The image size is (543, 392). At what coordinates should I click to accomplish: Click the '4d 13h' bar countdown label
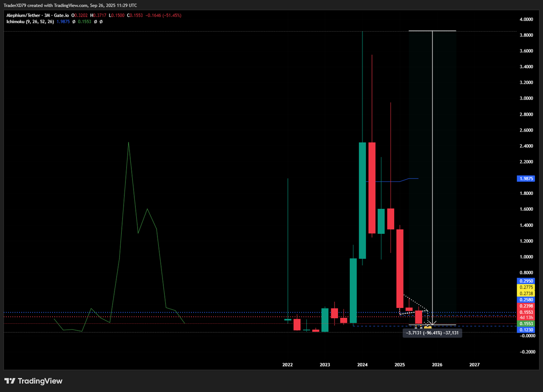(526, 318)
